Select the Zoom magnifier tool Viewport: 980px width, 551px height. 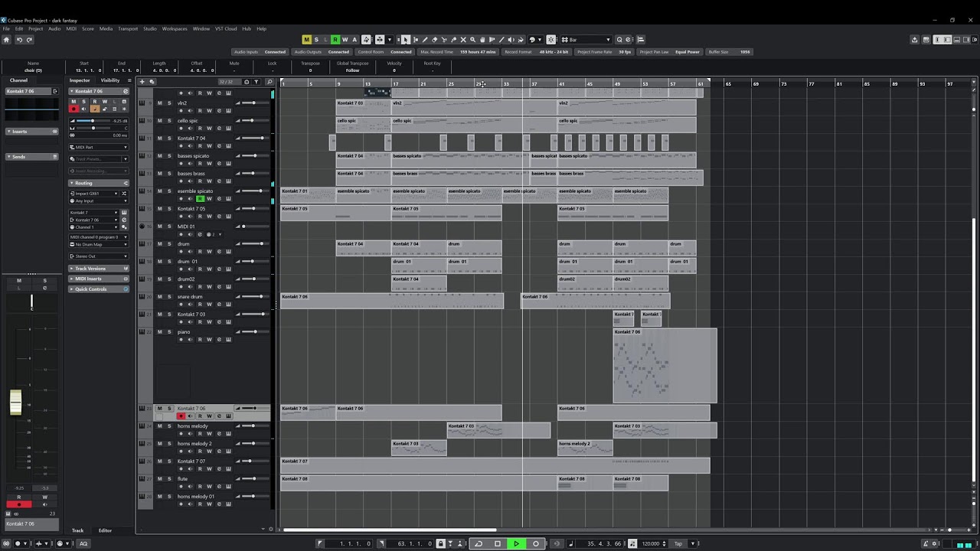(472, 40)
